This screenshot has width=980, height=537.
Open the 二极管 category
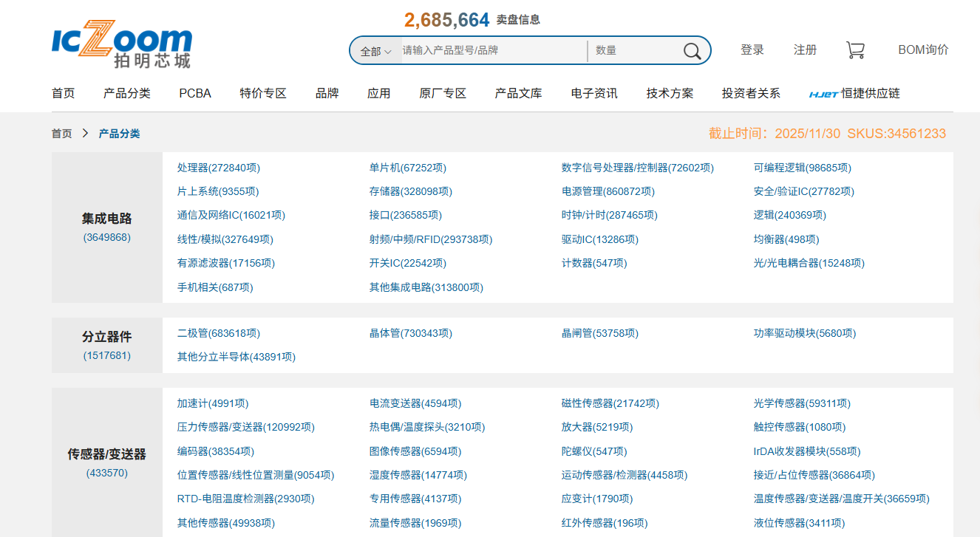[x=219, y=333]
